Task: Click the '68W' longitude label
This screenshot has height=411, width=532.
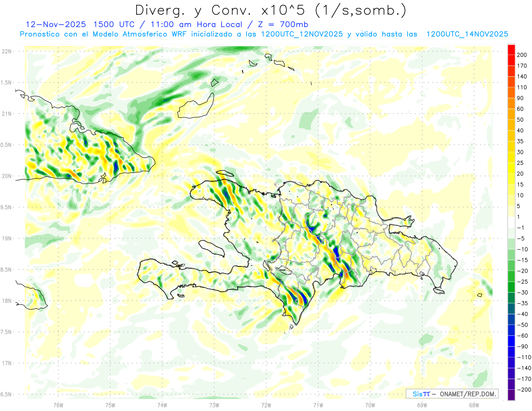Action: (x=474, y=405)
